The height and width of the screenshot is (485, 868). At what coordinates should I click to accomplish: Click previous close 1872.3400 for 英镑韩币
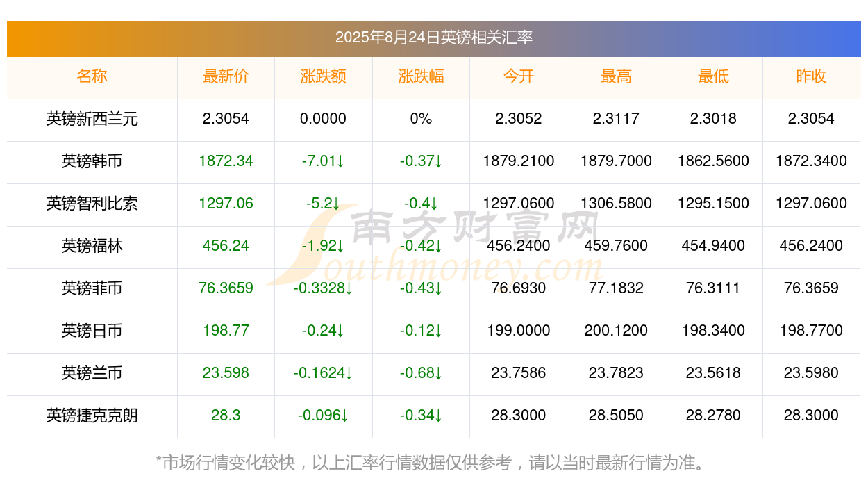point(811,161)
